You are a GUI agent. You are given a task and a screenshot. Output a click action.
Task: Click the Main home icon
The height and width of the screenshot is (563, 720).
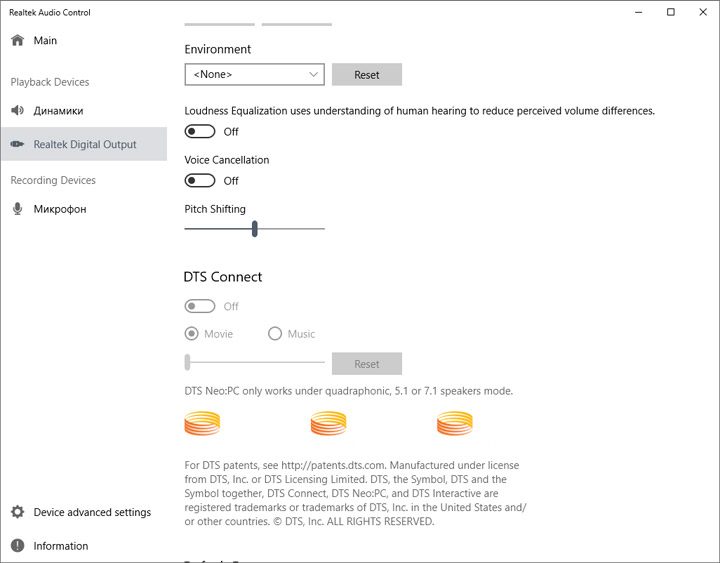17,40
